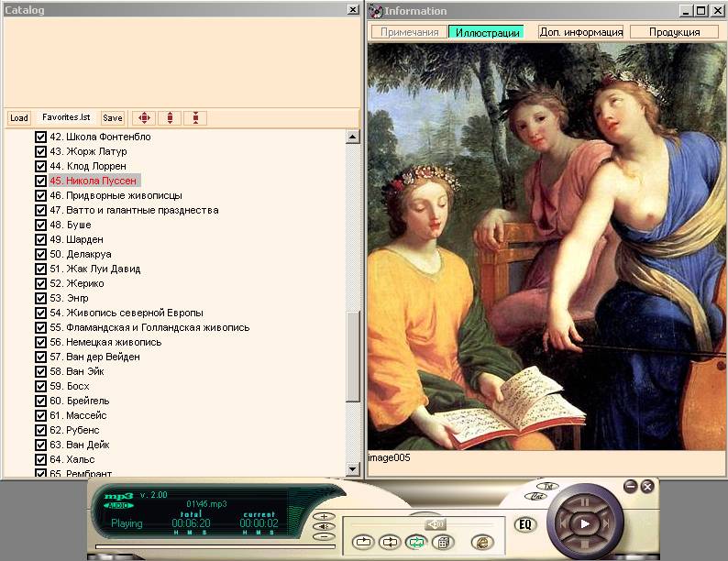
Task: Toggle checkbox for 59. Босх
Action: coord(41,386)
